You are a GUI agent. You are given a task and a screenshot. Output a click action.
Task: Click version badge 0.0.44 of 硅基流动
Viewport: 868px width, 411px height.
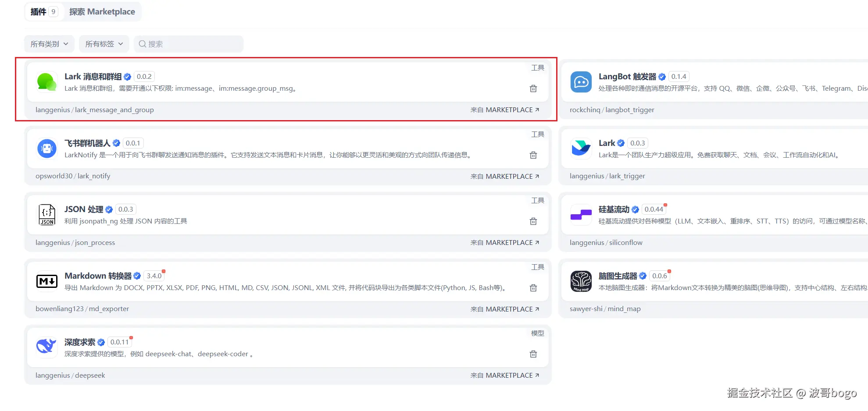[654, 209]
